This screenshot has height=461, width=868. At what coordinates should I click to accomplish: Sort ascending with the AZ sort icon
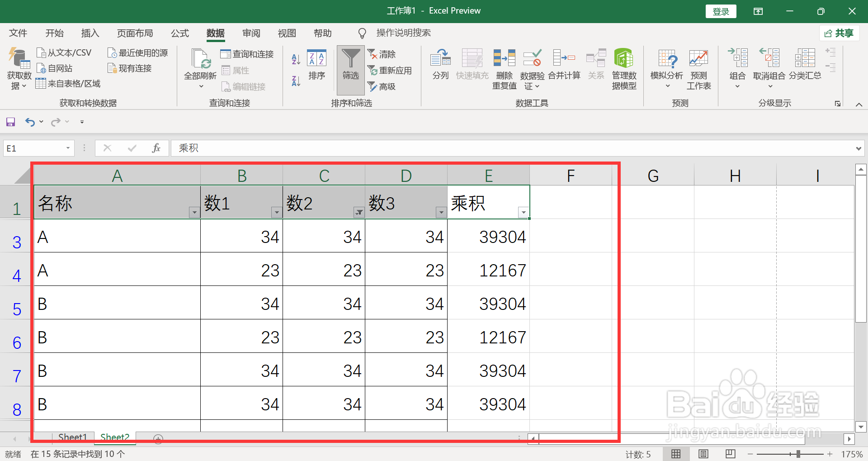pos(295,59)
